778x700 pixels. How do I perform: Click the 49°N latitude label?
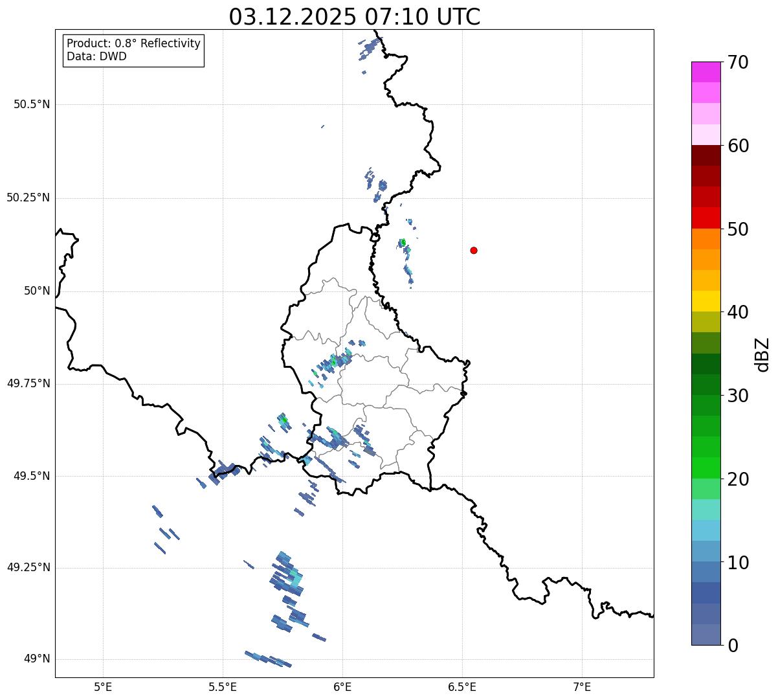37,659
